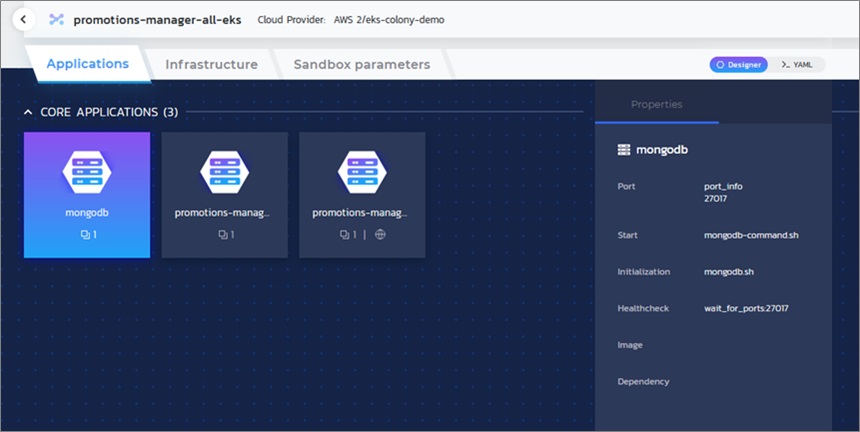Select the Properties panel tab

point(657,104)
